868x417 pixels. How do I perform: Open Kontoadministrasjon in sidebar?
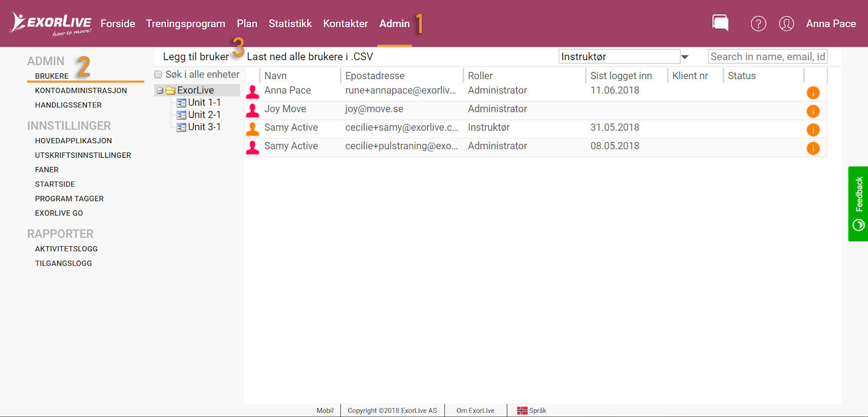[81, 91]
